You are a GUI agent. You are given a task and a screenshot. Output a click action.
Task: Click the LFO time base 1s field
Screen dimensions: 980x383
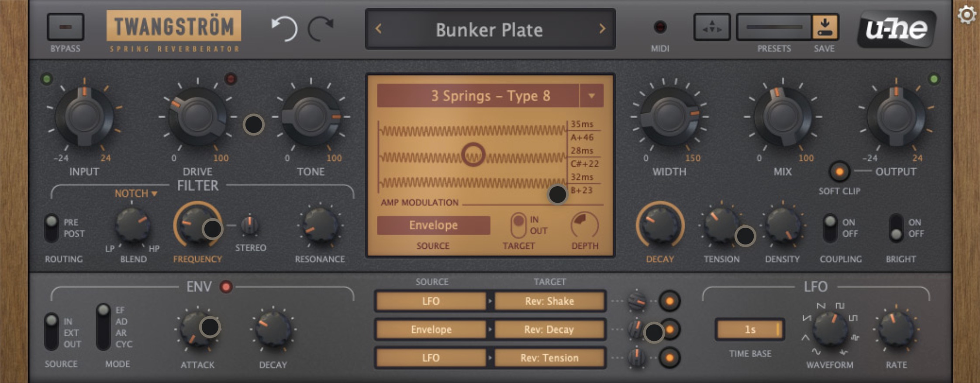pyautogui.click(x=749, y=330)
